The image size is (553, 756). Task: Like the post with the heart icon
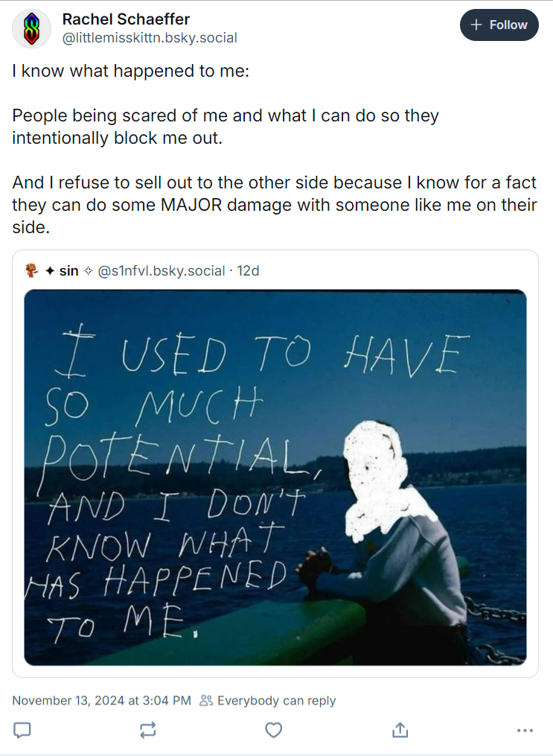pos(274,730)
